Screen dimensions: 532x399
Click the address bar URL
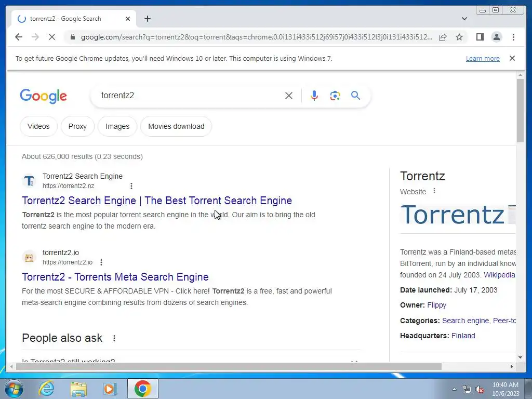tap(257, 37)
